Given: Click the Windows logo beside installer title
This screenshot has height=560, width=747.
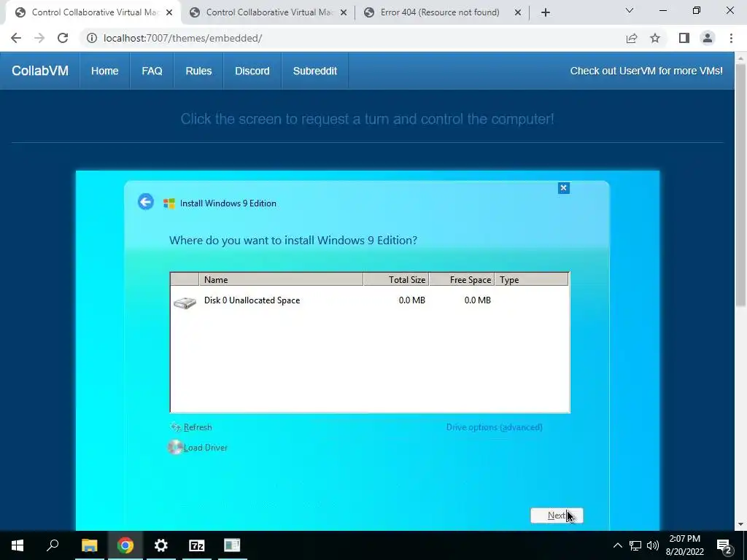Looking at the screenshot, I should tap(169, 203).
